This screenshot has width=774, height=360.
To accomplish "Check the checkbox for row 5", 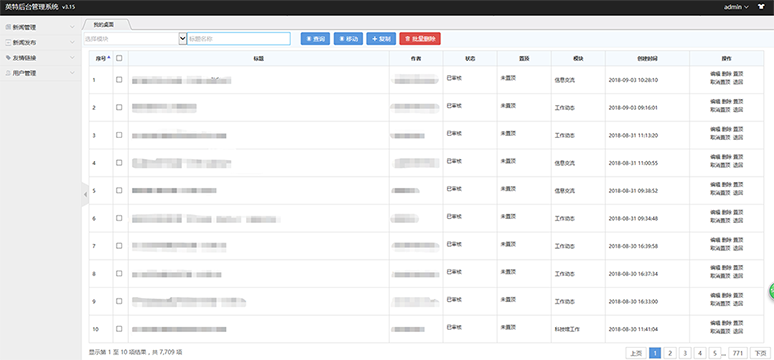I will pyautogui.click(x=119, y=190).
